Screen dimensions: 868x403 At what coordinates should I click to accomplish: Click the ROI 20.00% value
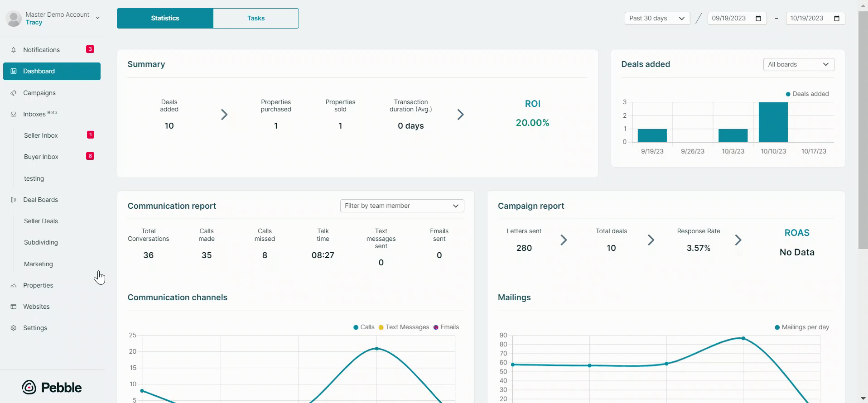click(532, 123)
